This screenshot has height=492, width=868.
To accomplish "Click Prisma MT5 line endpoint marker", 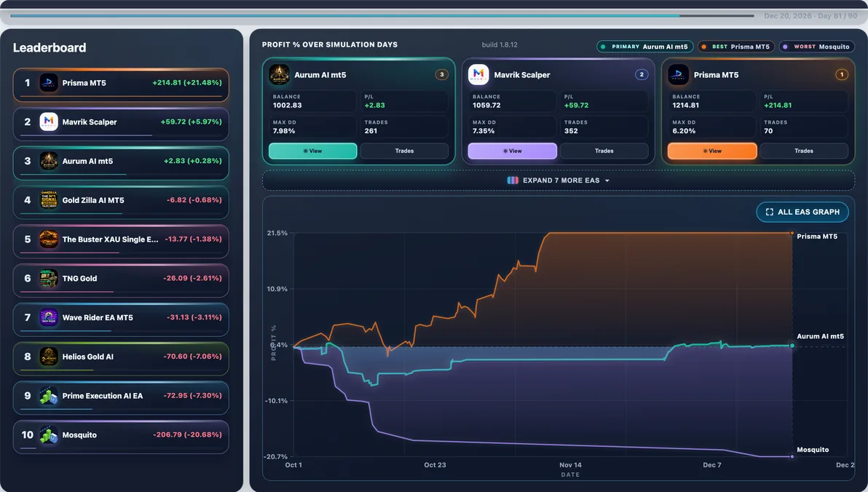I will click(792, 233).
